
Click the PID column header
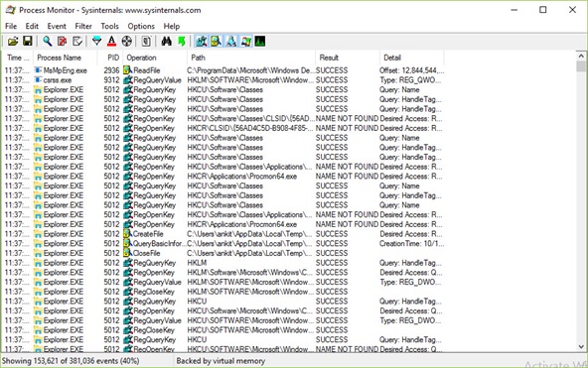pos(110,58)
